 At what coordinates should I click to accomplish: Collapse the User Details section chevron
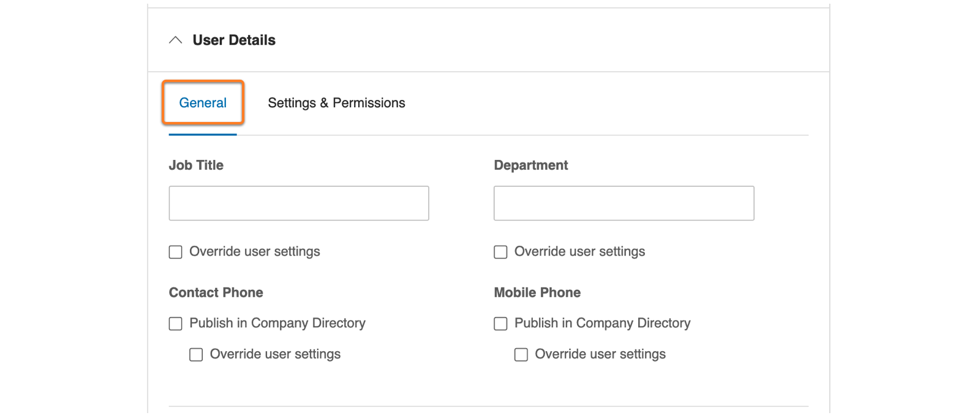176,40
